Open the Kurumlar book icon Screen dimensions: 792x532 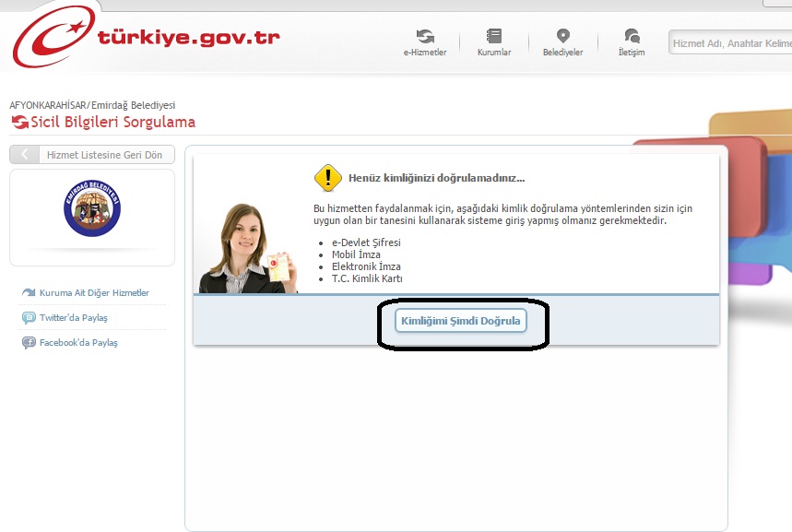pos(494,36)
